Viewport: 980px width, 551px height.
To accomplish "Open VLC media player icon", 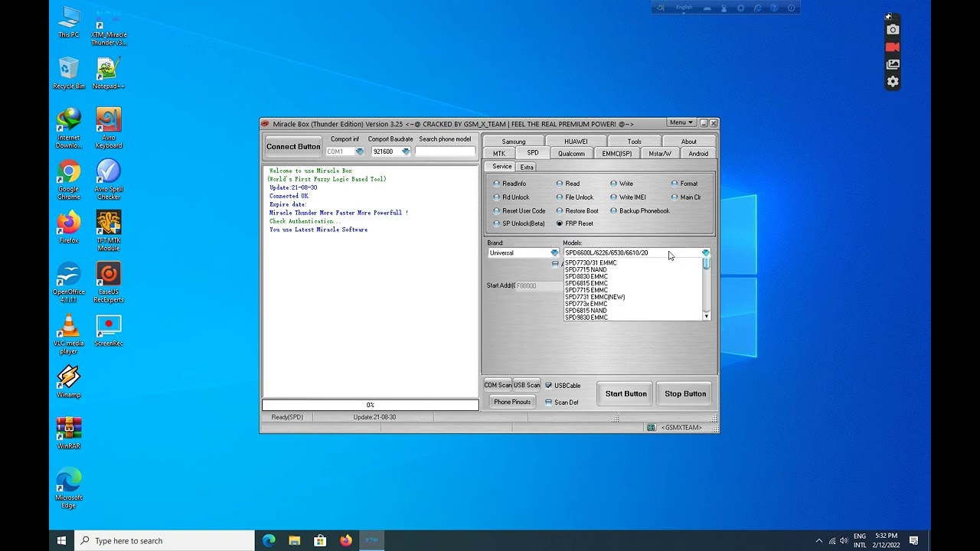I will point(69,334).
